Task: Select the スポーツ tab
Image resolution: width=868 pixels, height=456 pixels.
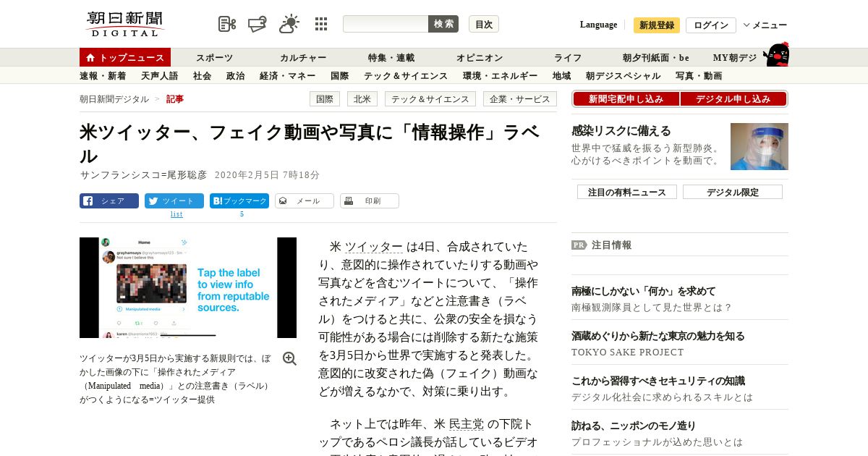Action: click(x=214, y=58)
